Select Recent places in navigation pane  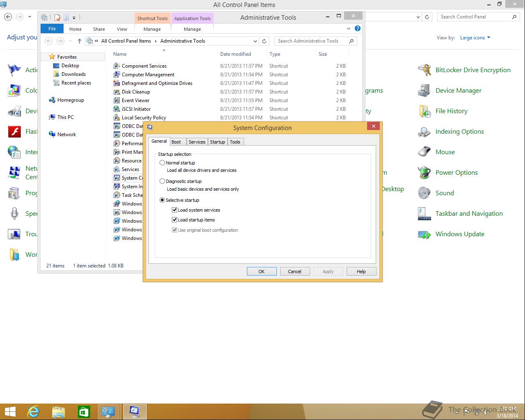[x=76, y=83]
